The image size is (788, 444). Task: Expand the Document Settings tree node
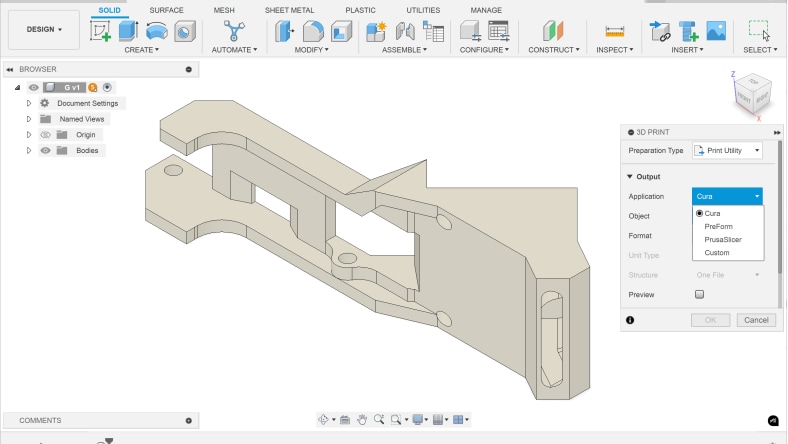pyautogui.click(x=29, y=103)
